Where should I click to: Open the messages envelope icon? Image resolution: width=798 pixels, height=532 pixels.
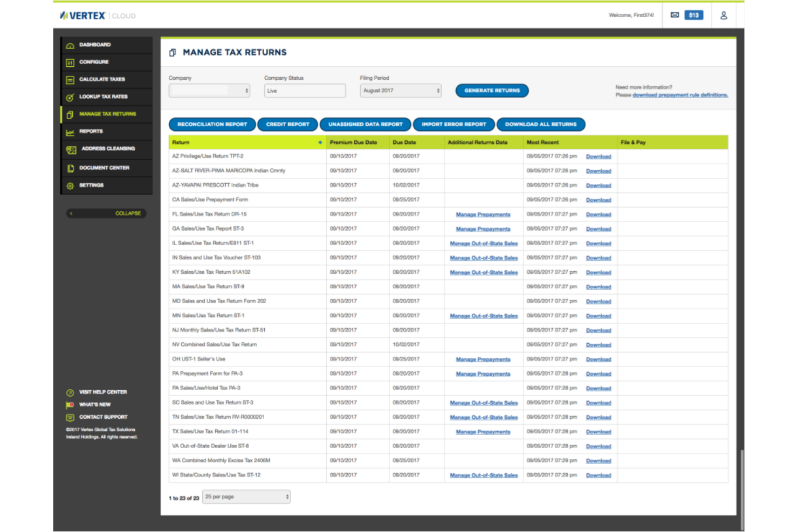[x=675, y=15]
